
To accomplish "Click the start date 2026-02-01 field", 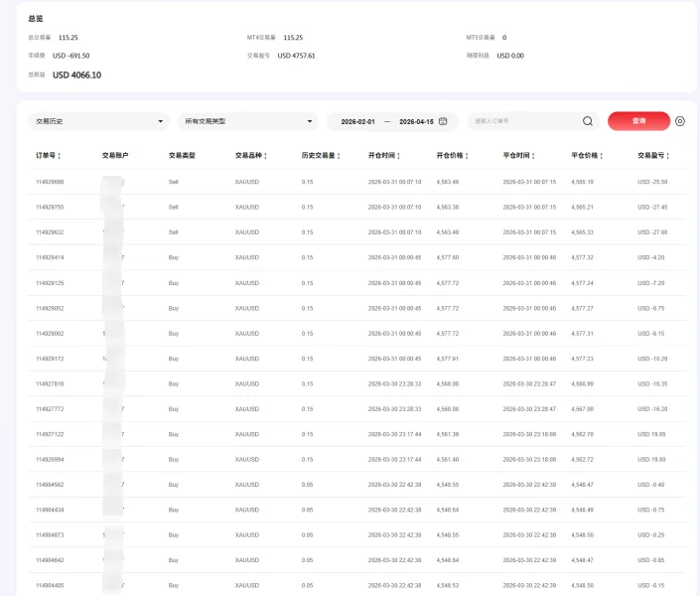I will tap(357, 121).
